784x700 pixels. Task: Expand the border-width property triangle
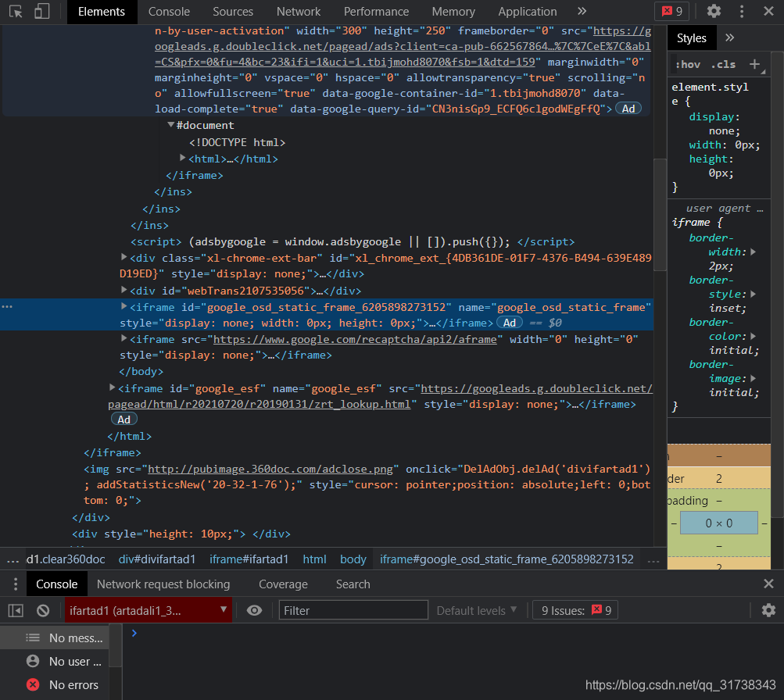point(753,252)
